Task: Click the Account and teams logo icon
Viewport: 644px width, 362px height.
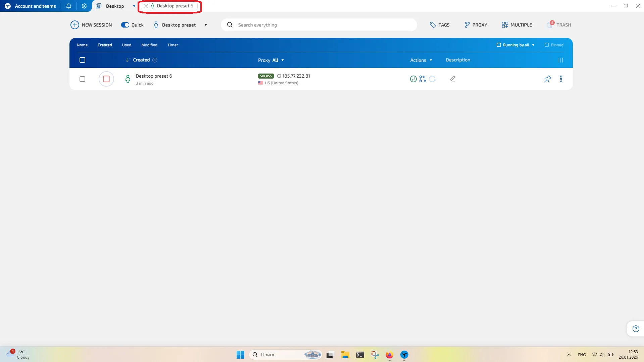Action: coord(8,6)
